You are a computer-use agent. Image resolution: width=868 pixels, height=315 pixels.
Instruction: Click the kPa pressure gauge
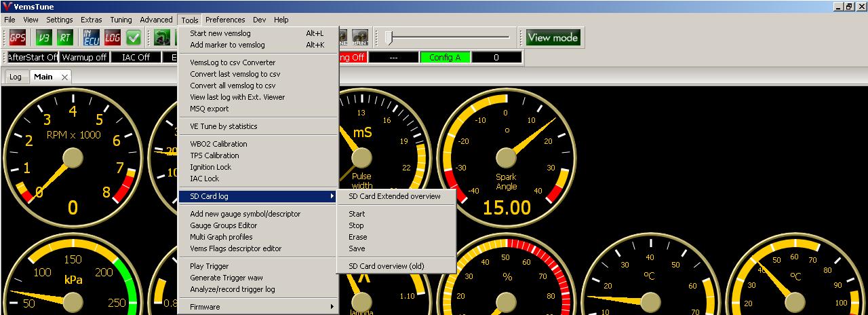(x=73, y=274)
